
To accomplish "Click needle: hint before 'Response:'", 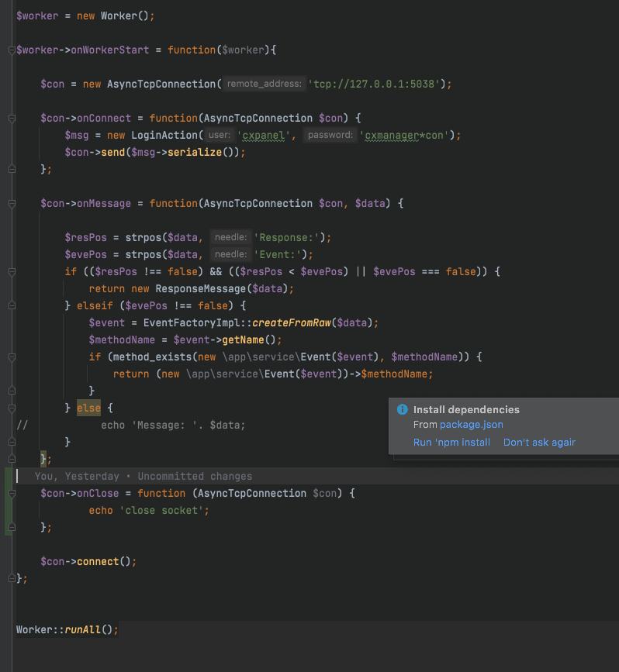I will 231,237.
